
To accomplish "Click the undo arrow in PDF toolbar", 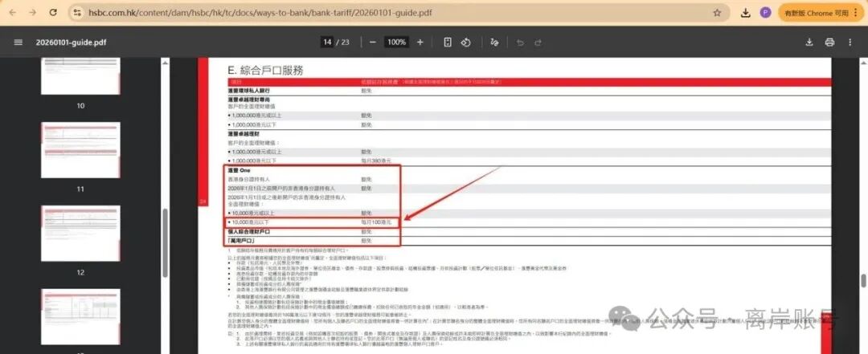I will coord(520,42).
